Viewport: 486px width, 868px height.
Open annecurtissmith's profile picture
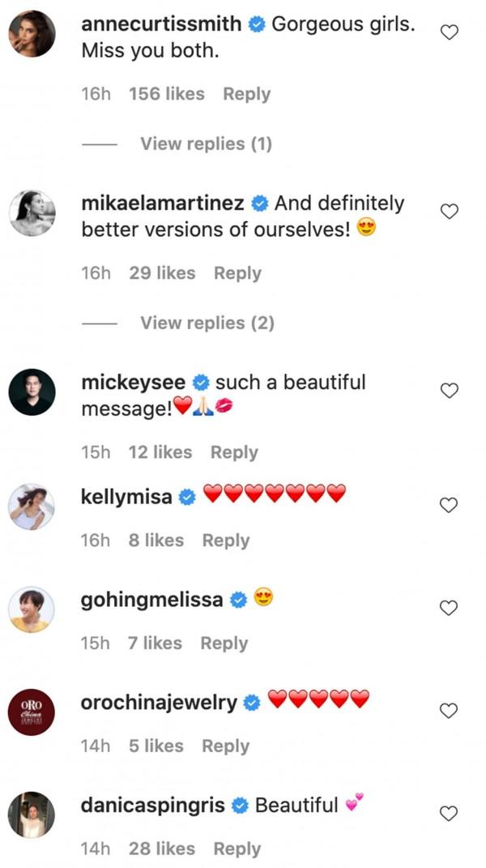tap(32, 34)
